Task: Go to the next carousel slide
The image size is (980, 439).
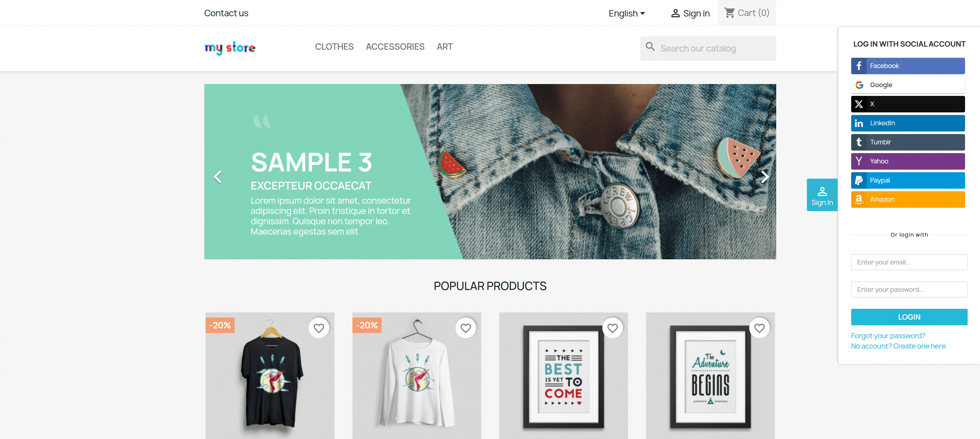Action: click(765, 177)
